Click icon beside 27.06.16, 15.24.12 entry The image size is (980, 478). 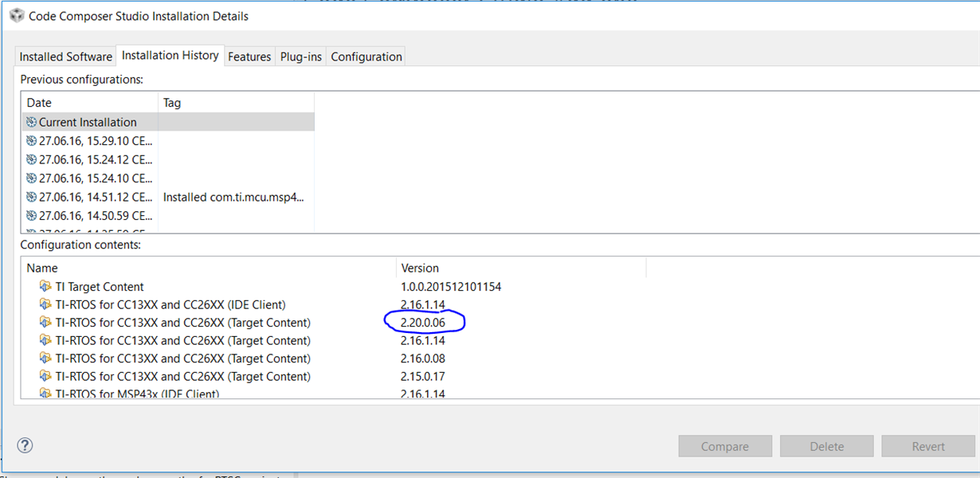point(32,159)
